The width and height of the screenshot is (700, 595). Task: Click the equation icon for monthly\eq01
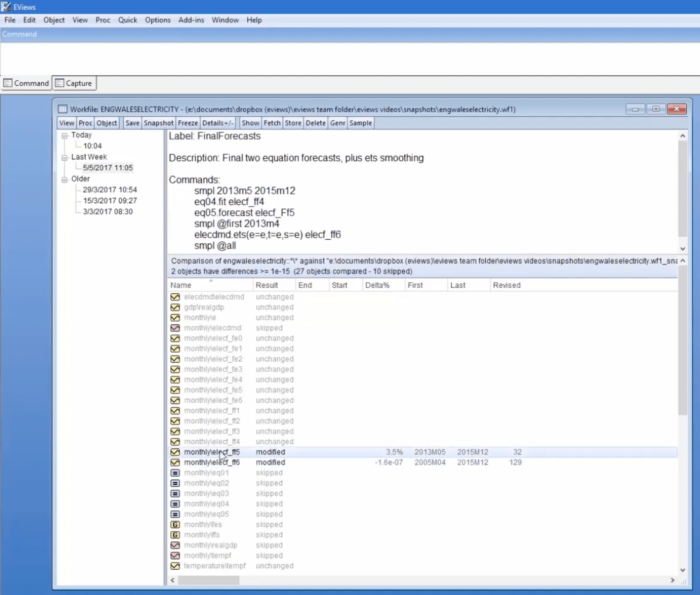coord(175,473)
